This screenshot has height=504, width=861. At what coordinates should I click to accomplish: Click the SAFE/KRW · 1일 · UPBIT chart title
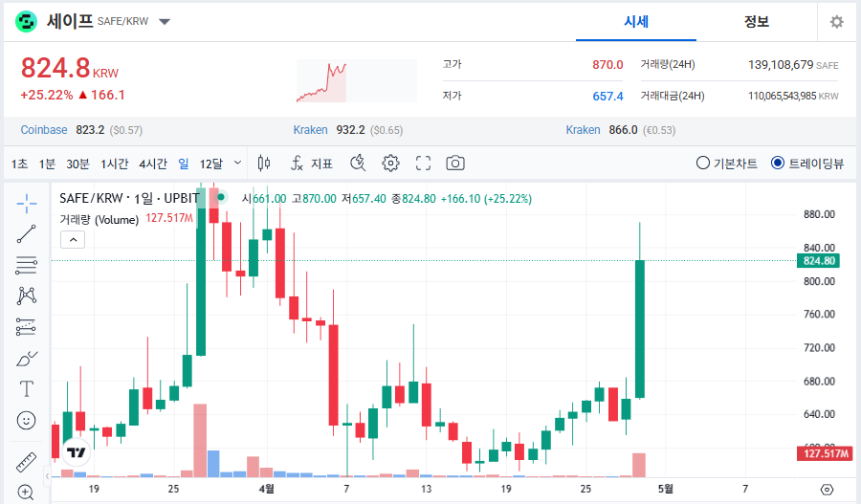click(x=129, y=198)
